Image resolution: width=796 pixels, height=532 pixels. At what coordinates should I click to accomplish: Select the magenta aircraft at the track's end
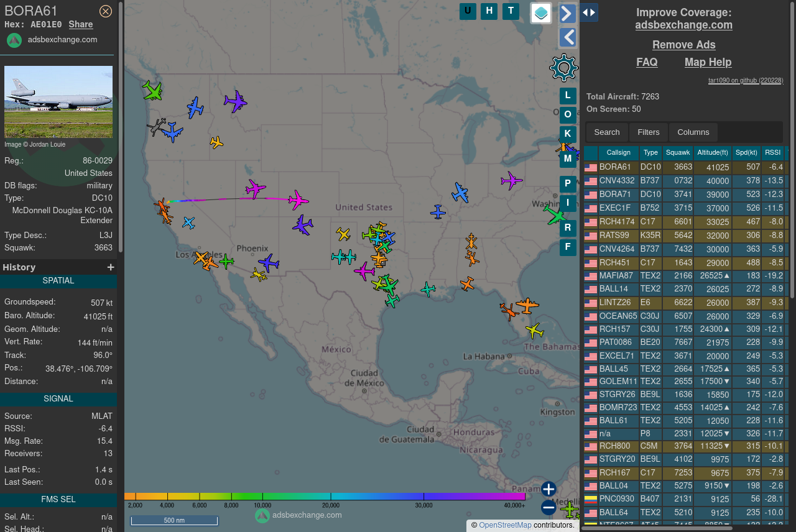point(298,200)
